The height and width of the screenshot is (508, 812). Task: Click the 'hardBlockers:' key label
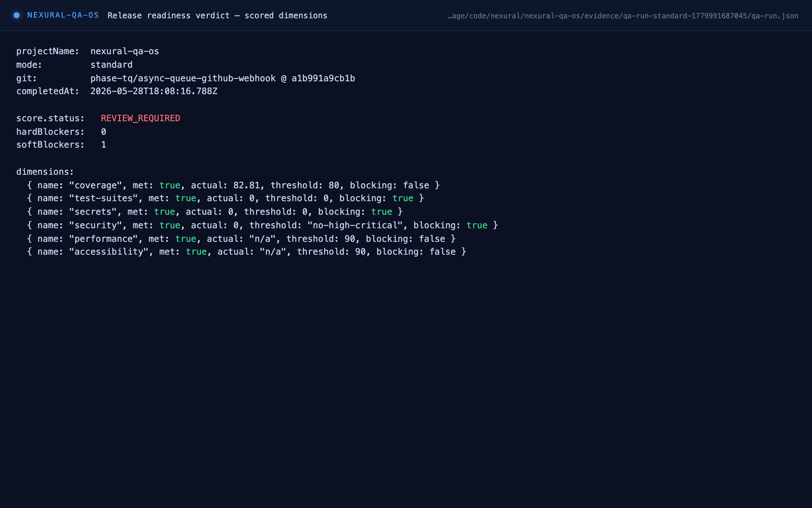coord(50,132)
